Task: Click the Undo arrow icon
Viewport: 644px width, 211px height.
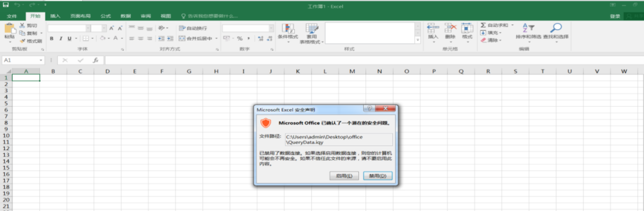Action: 17,5
